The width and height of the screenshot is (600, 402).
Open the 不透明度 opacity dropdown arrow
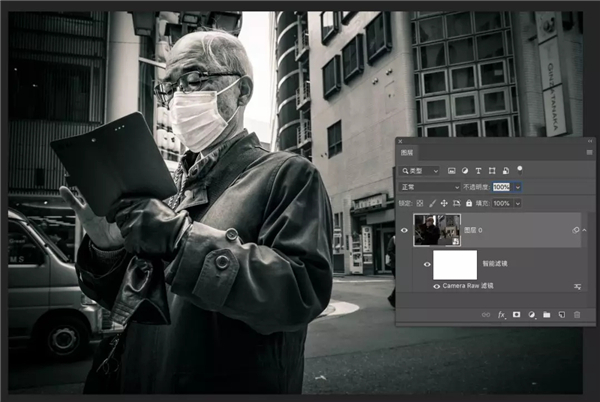517,187
